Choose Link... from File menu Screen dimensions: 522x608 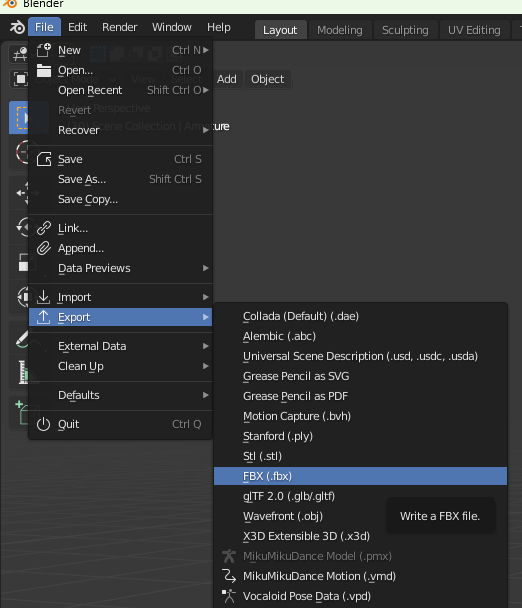coord(121,228)
